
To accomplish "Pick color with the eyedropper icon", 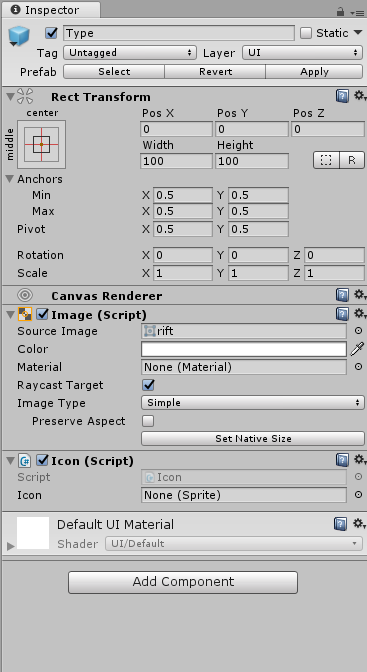I will 357,349.
